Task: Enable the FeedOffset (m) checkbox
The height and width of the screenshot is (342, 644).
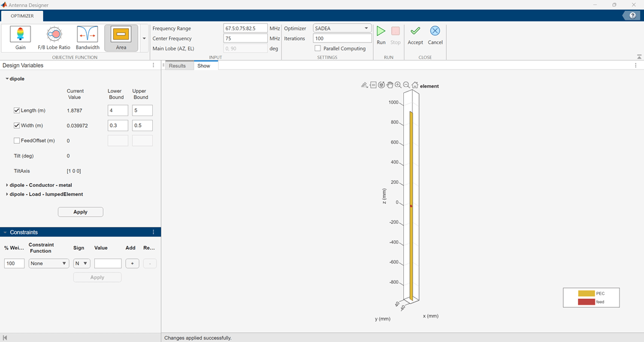Action: (17, 141)
